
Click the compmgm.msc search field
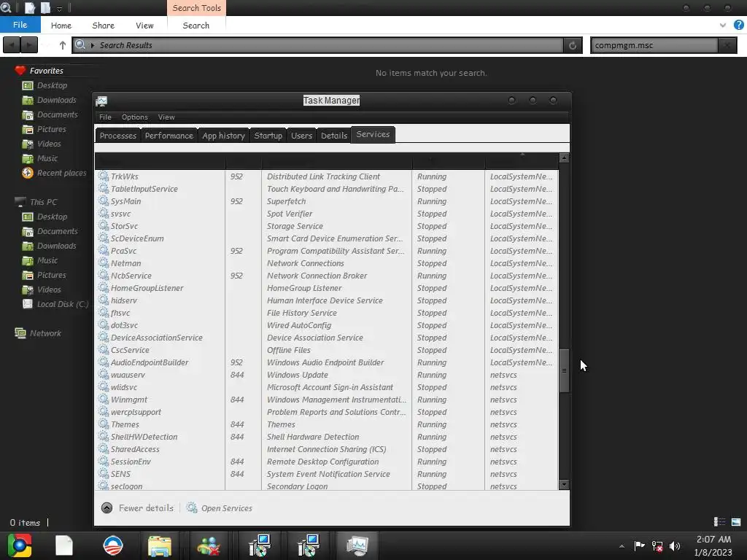654,45
